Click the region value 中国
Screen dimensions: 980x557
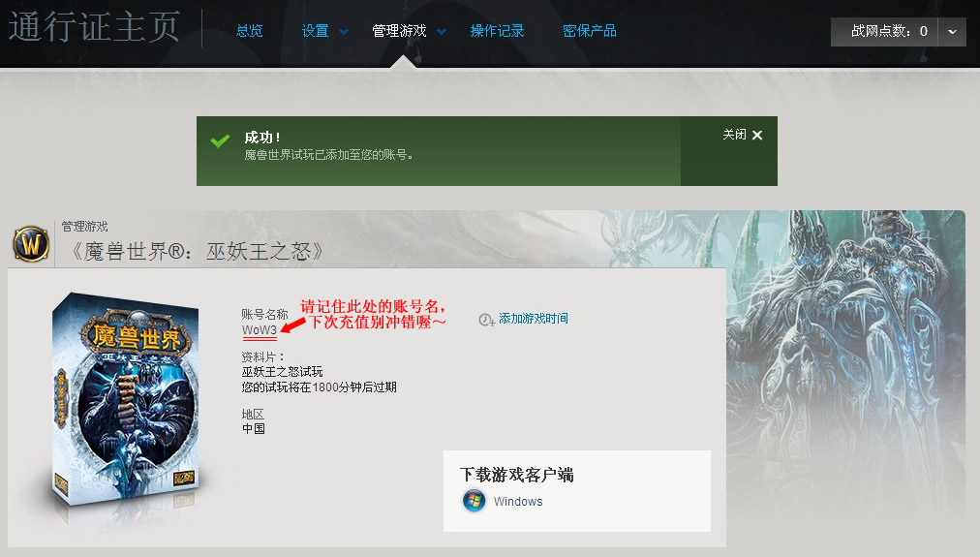[x=254, y=429]
